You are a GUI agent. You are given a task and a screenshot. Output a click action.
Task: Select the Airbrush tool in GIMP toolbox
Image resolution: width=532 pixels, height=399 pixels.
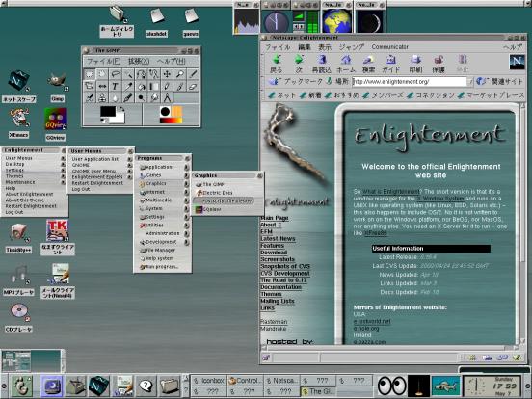[90, 97]
